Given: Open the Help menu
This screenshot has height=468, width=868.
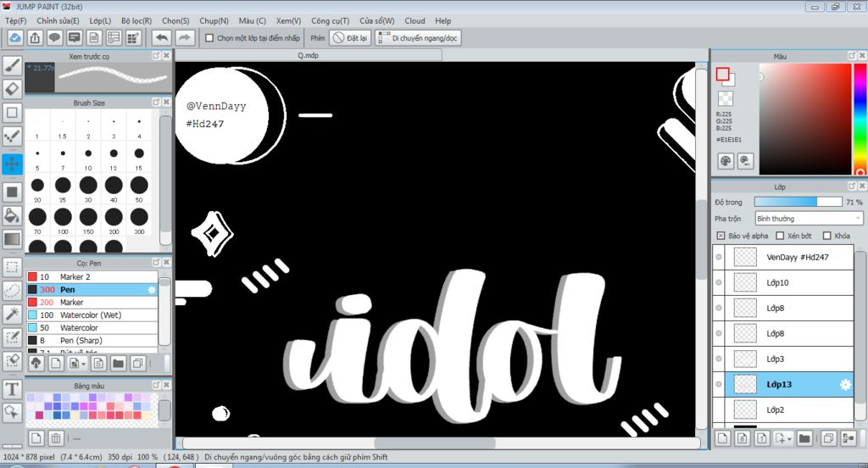Looking at the screenshot, I should click(442, 20).
